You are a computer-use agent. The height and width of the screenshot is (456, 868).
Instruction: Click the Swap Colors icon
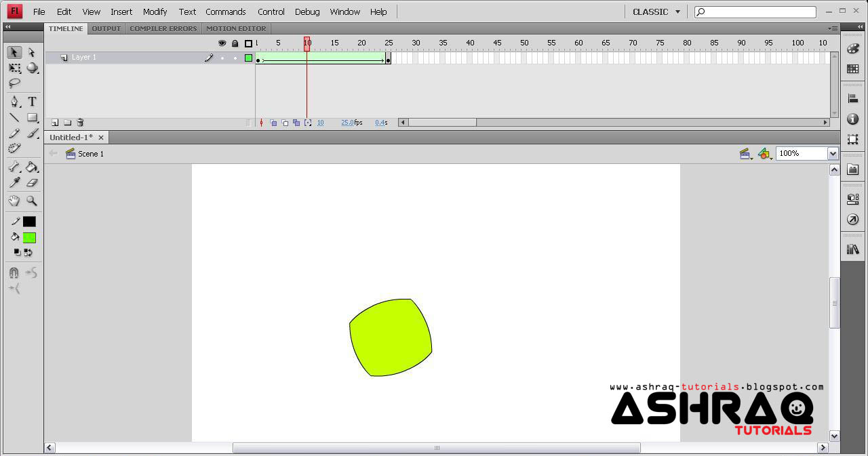pos(28,253)
